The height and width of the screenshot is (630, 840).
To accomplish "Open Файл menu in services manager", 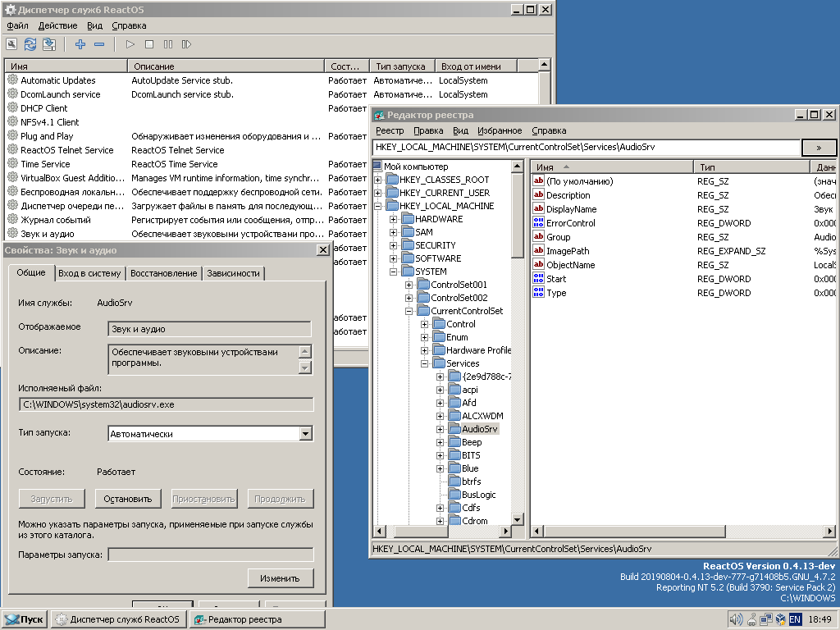I will tap(18, 25).
